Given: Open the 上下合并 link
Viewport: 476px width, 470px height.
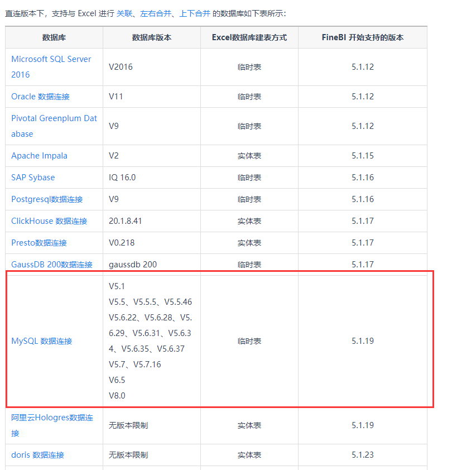Looking at the screenshot, I should point(195,13).
